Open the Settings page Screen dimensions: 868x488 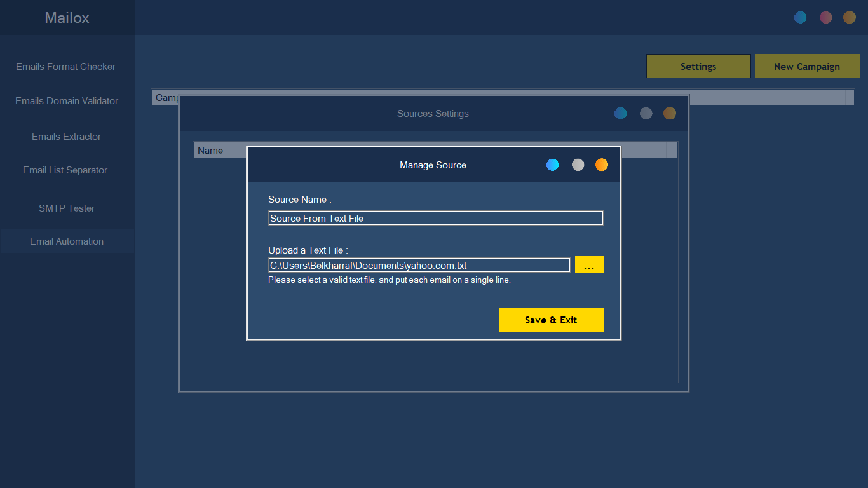pyautogui.click(x=698, y=66)
